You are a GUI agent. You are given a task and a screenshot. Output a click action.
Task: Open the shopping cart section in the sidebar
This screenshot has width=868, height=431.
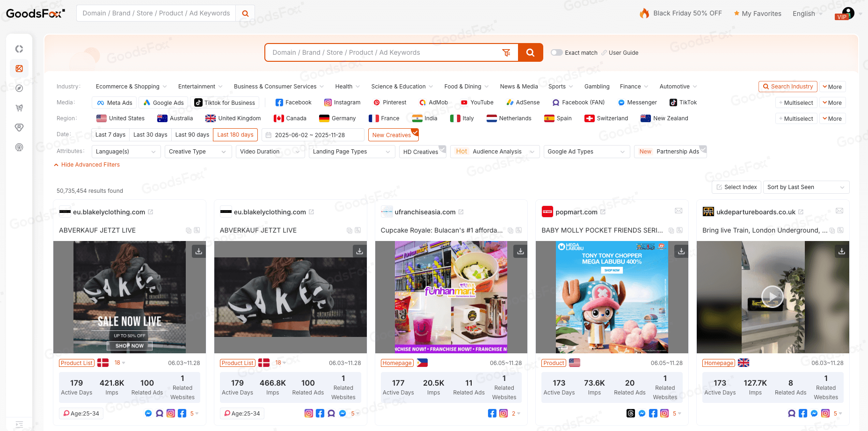pyautogui.click(x=19, y=108)
